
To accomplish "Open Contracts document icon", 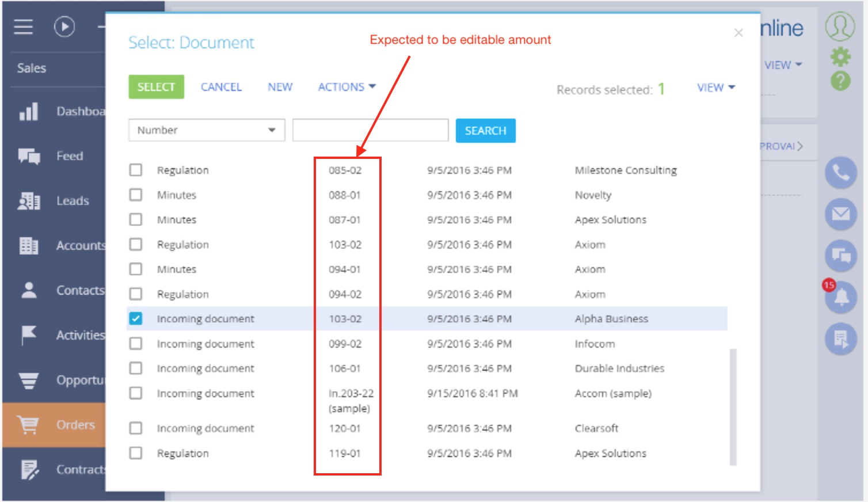I will 30,470.
